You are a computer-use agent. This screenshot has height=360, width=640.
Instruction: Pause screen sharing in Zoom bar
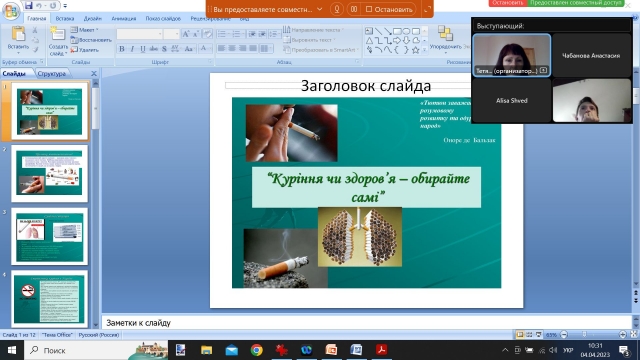[354, 9]
